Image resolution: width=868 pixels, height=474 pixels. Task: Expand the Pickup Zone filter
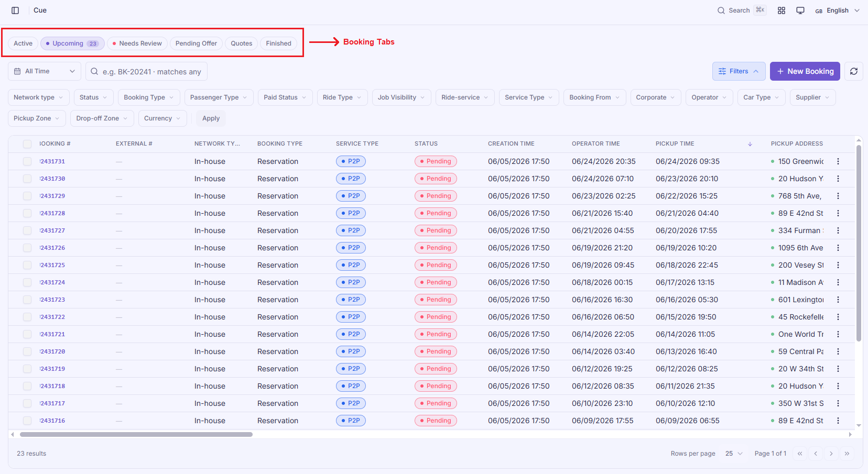(x=37, y=118)
